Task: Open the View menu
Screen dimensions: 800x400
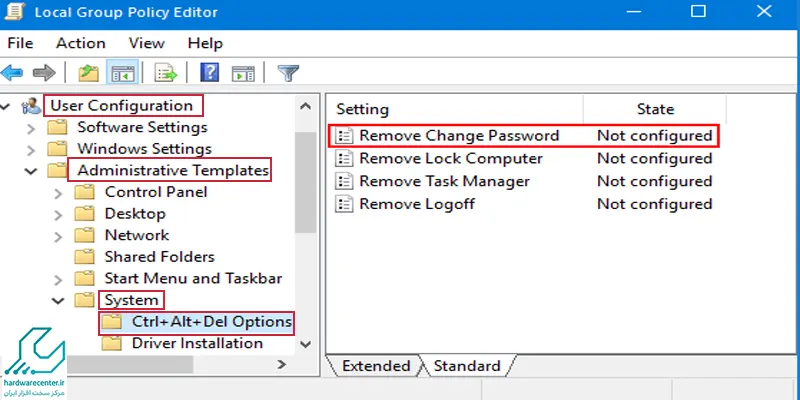Action: [146, 43]
